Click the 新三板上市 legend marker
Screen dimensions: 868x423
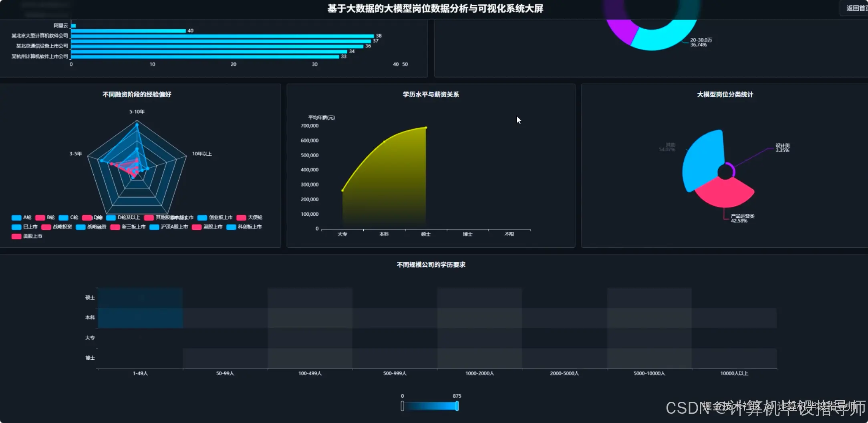(x=115, y=227)
